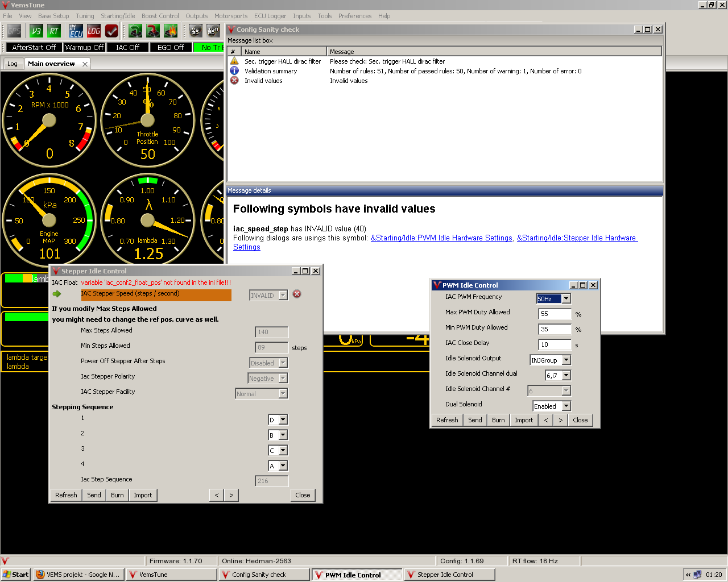This screenshot has width=728, height=582.
Task: Click the IAC Close Delay field
Action: (x=555, y=344)
